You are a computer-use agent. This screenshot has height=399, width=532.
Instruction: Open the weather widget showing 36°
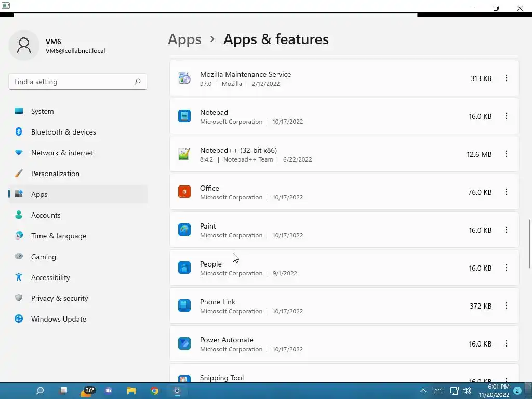87,391
